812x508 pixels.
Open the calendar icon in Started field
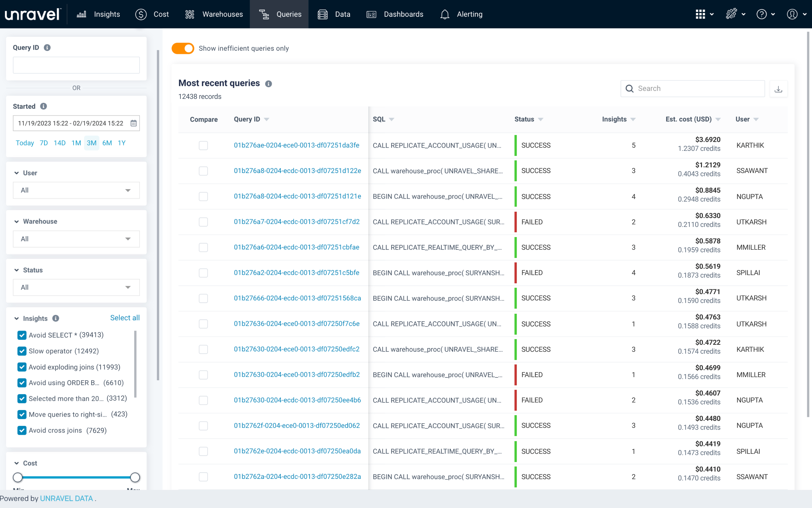pos(134,123)
